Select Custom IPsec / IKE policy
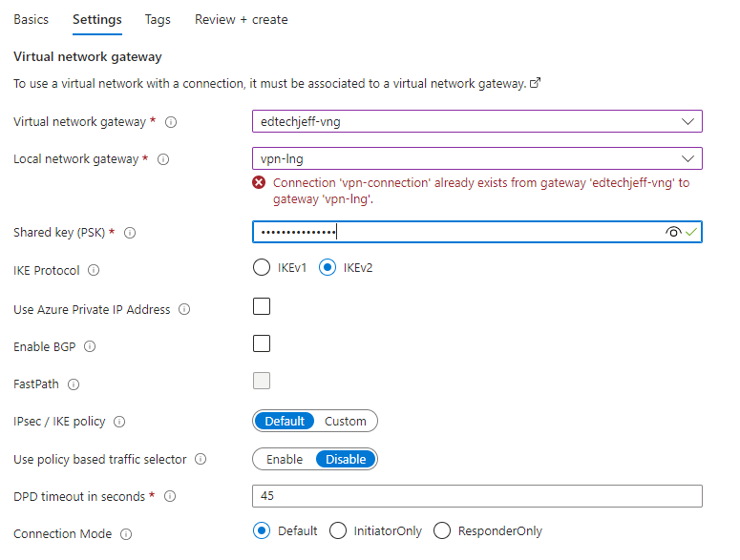Image resolution: width=740 pixels, height=560 pixels. click(345, 421)
